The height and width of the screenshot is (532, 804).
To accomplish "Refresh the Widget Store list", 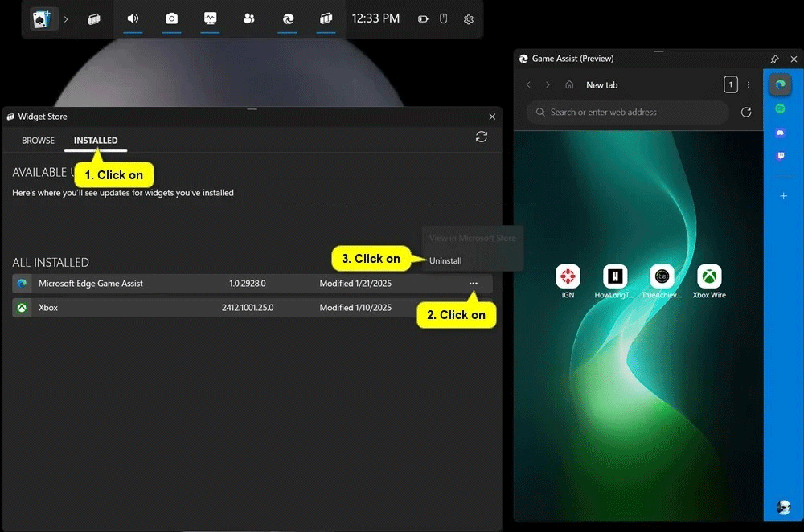I will pyautogui.click(x=482, y=137).
